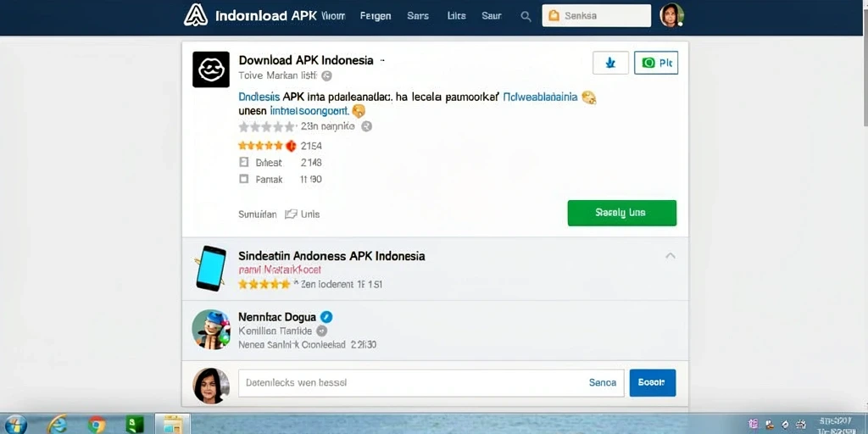
Task: Open the blue smartphone app icon
Action: pyautogui.click(x=210, y=269)
